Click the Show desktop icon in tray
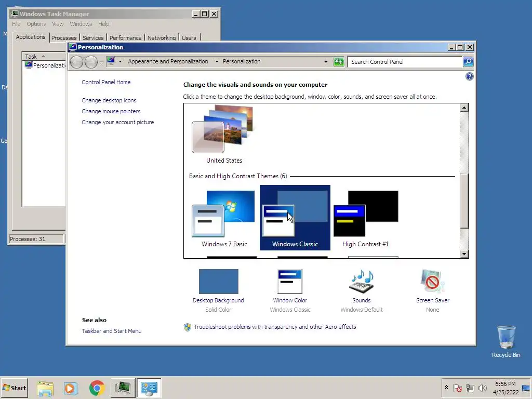The image size is (532, 399). (526, 388)
